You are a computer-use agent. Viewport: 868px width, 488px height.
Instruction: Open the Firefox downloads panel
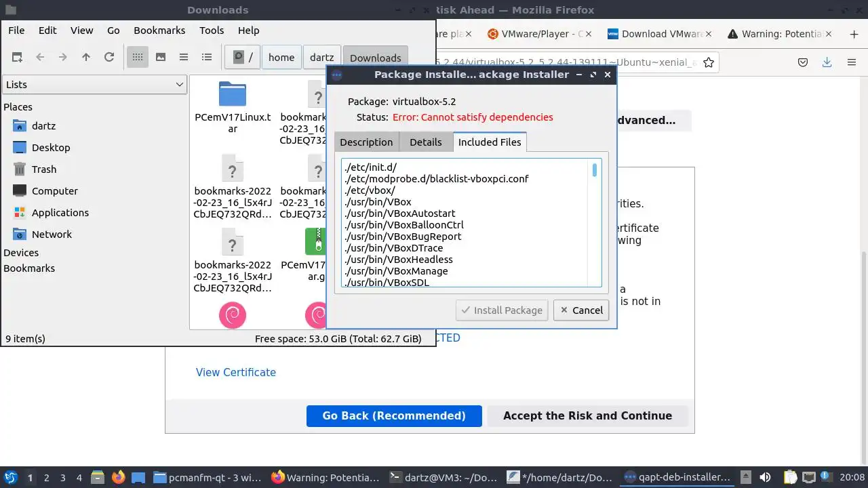pyautogui.click(x=827, y=62)
